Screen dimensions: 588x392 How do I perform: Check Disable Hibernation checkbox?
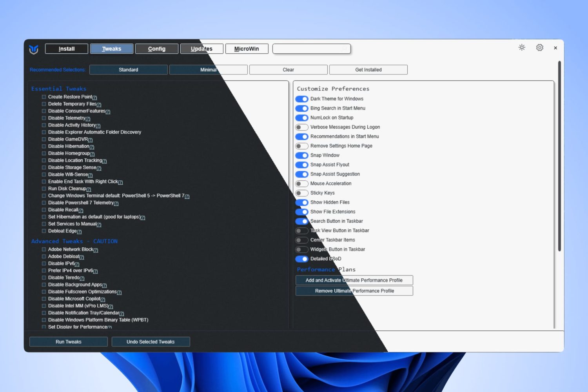44,146
